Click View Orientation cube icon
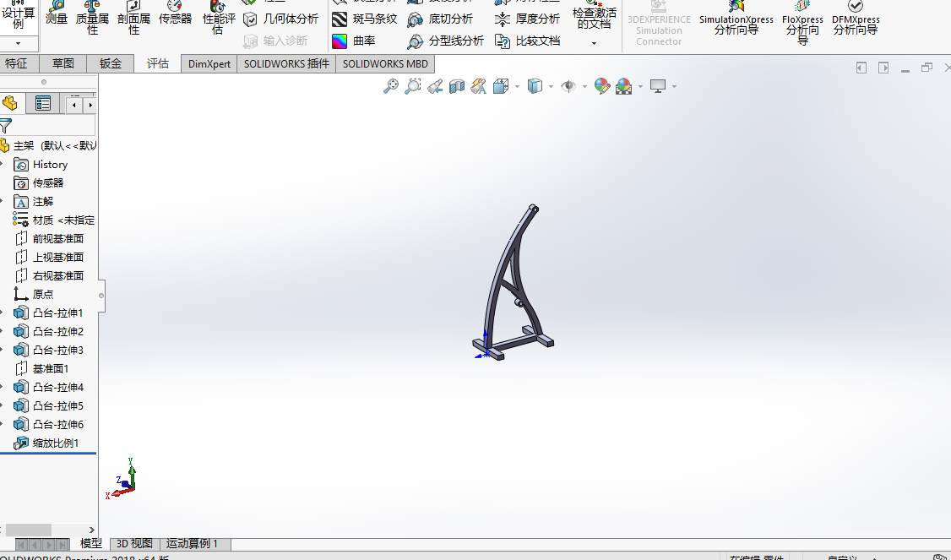The width and height of the screenshot is (951, 560). (501, 86)
